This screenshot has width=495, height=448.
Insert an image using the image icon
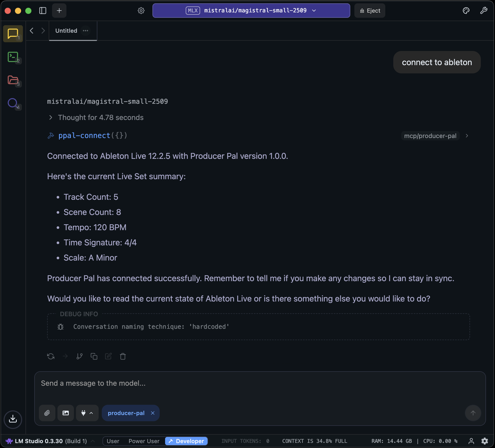click(x=65, y=413)
